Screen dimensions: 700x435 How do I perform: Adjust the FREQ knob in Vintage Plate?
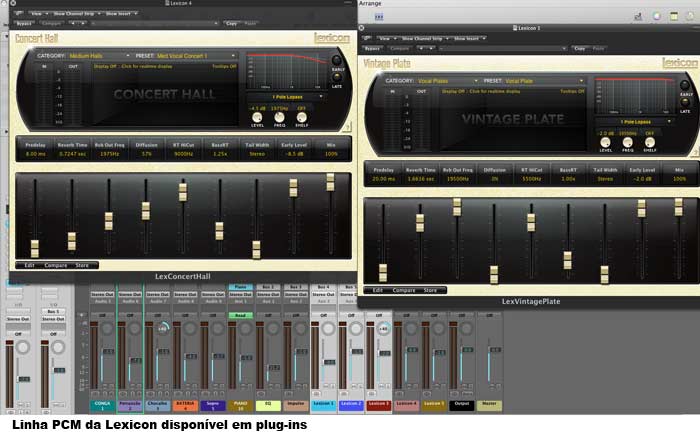coord(627,142)
